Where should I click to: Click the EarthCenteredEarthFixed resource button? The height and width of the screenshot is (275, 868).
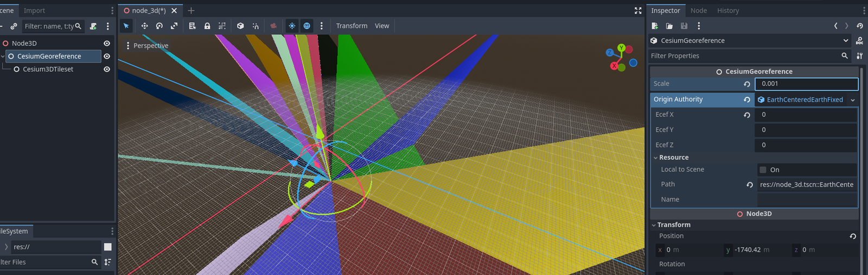[x=801, y=100]
